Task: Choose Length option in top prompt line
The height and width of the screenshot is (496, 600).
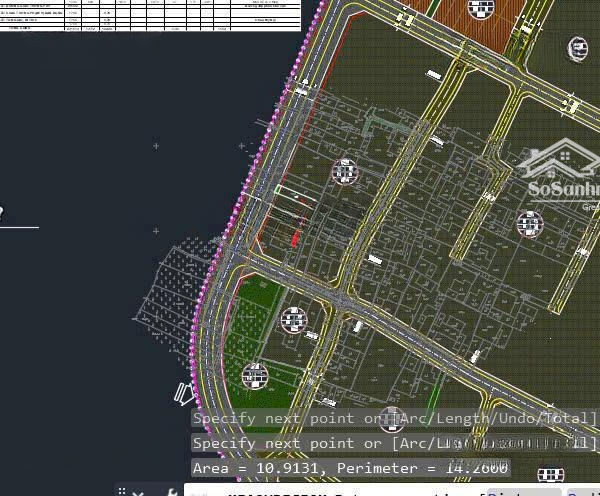Action: coord(462,418)
